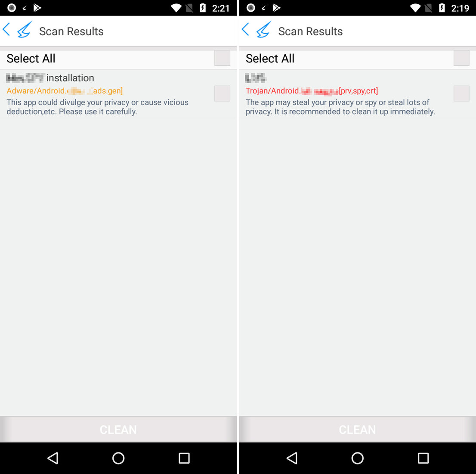Click the blue bird logo in right screen header
The image size is (476, 474).
264,30
